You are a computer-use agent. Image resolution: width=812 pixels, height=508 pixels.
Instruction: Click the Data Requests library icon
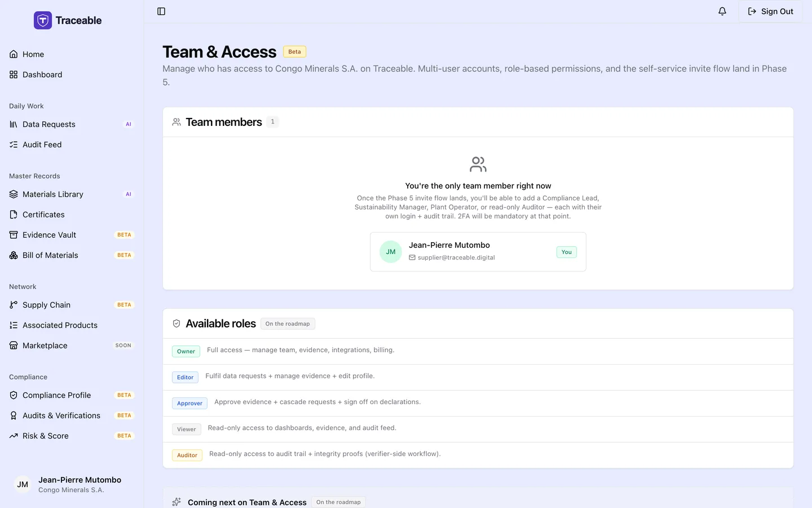(14, 124)
